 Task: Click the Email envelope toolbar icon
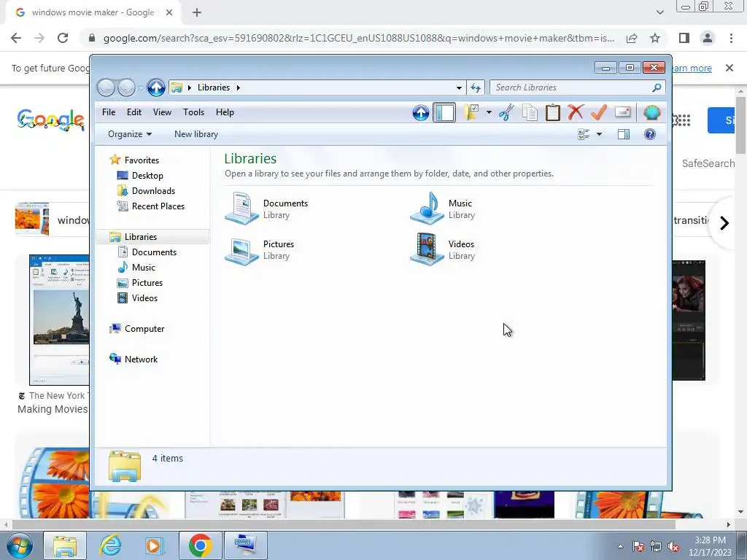pos(623,112)
